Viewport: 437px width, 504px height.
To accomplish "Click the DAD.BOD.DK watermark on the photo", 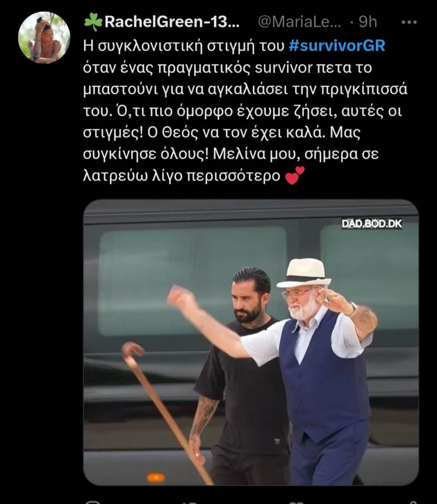I will click(x=372, y=224).
